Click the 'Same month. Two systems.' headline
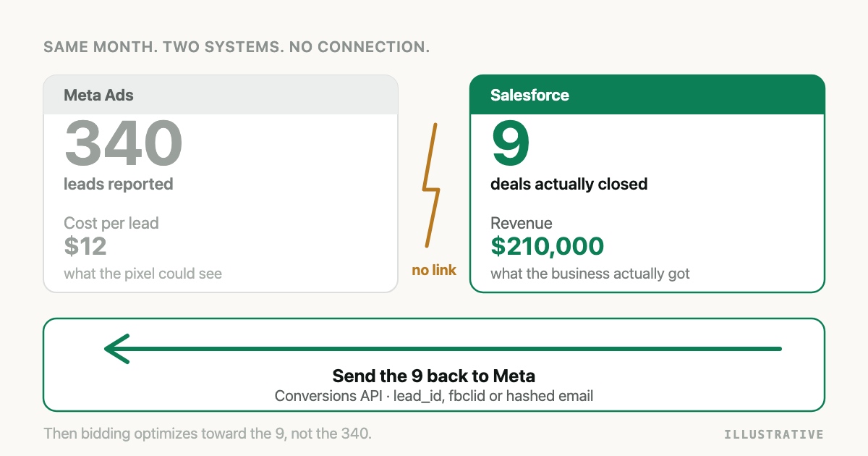The image size is (868, 456). click(237, 48)
